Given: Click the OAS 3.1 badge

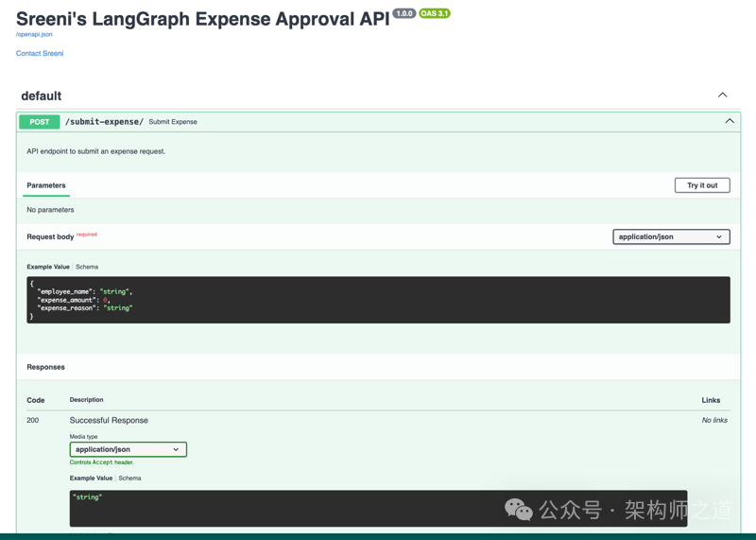Looking at the screenshot, I should pyautogui.click(x=435, y=13).
